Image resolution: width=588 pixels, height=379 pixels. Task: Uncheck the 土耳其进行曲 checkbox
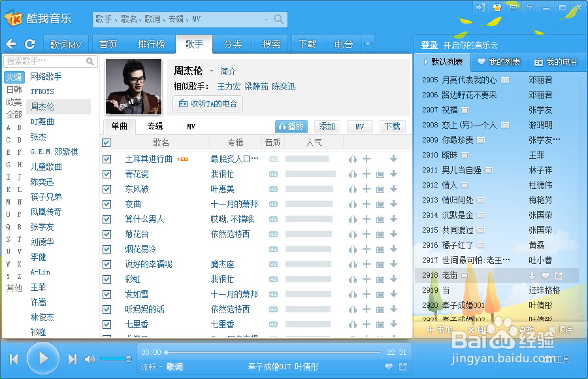click(x=107, y=159)
